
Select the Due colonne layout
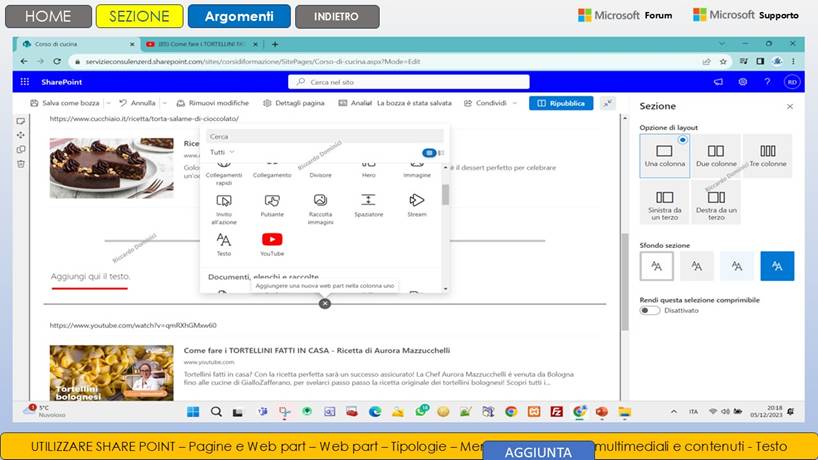click(716, 156)
